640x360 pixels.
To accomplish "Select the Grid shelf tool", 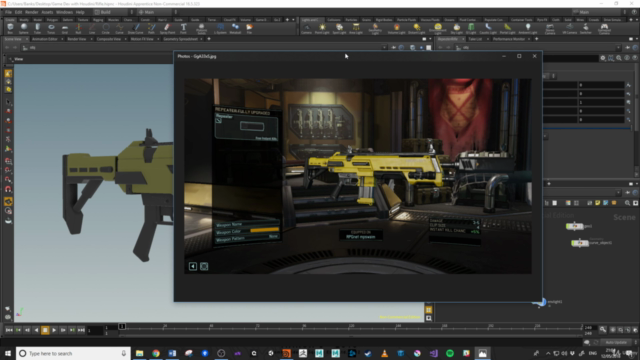I will coord(64,29).
